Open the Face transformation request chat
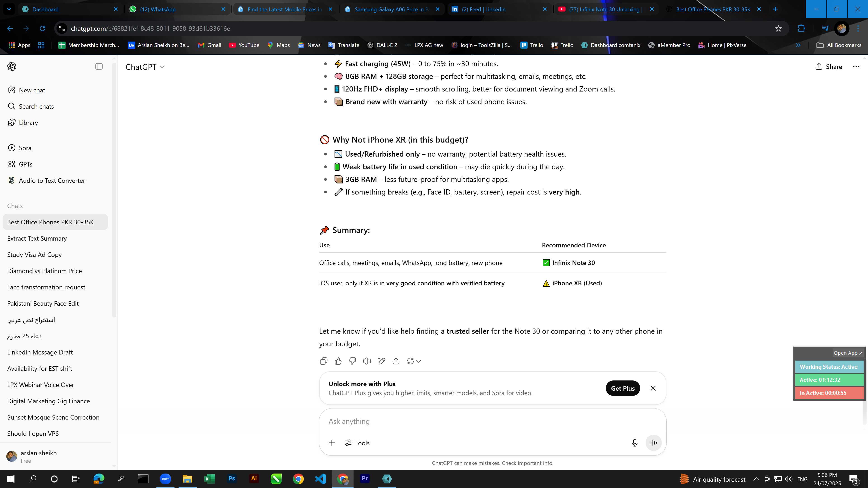The width and height of the screenshot is (868, 488). pos(56,287)
